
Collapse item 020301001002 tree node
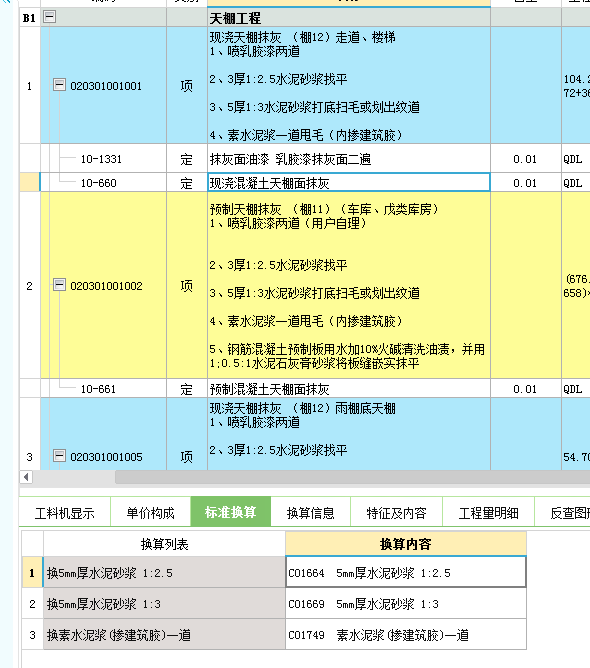pyautogui.click(x=59, y=285)
